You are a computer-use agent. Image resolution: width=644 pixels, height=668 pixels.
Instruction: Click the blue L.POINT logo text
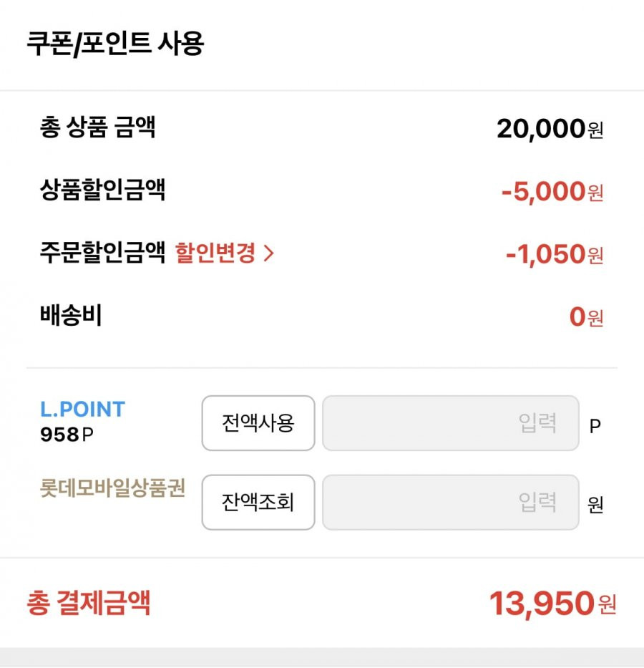pyautogui.click(x=82, y=409)
